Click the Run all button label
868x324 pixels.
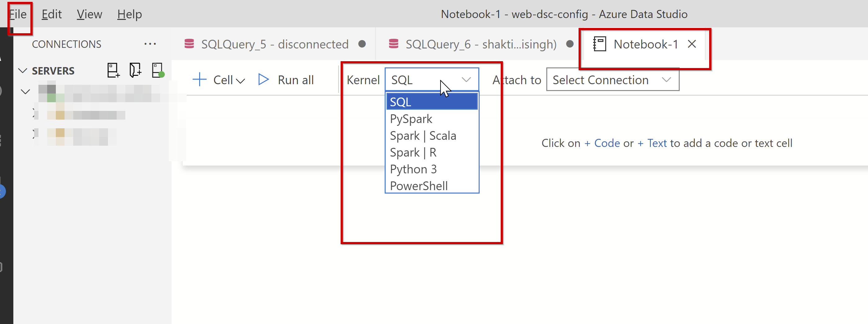point(296,80)
